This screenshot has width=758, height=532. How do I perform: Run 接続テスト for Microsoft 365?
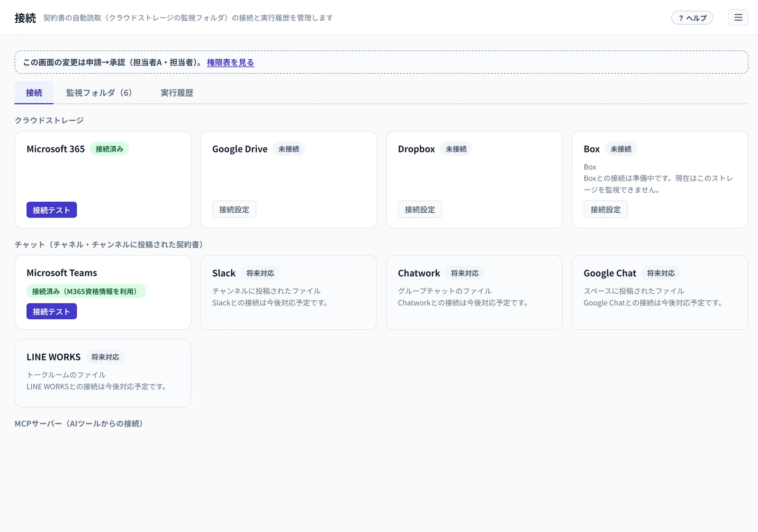click(52, 210)
